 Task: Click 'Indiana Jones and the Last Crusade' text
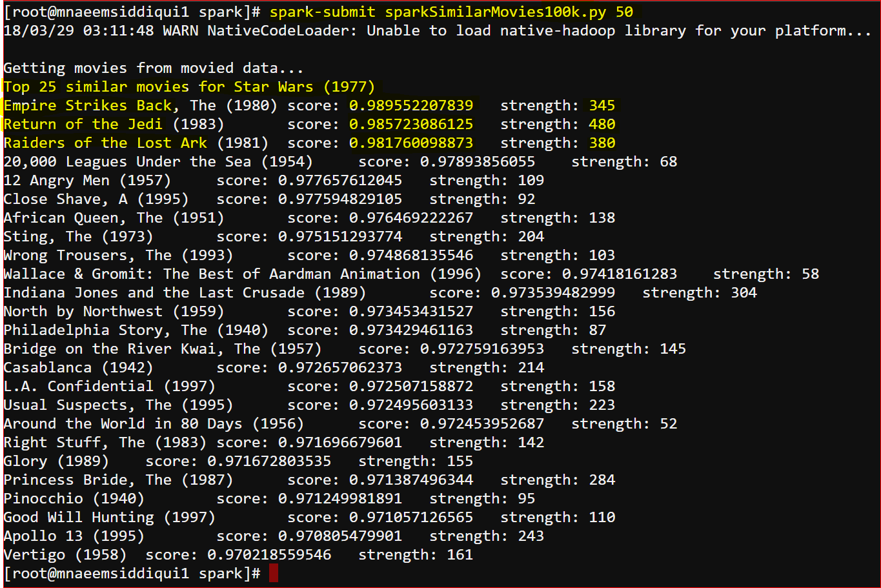pyautogui.click(x=154, y=292)
